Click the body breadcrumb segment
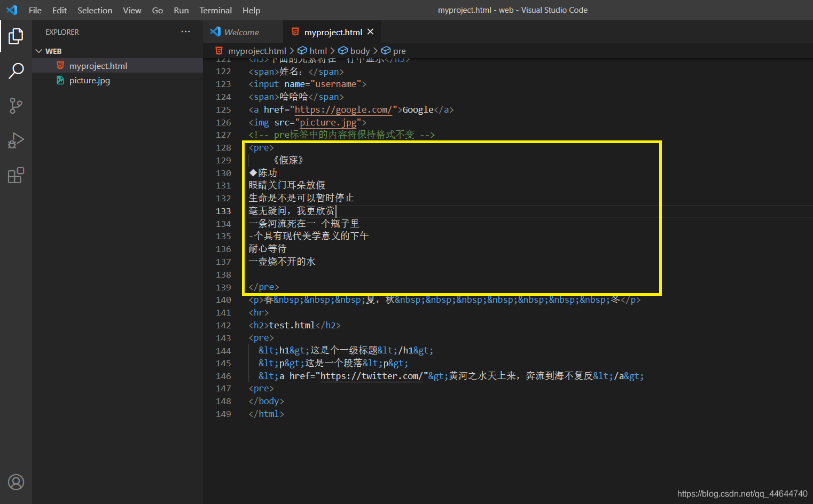The width and height of the screenshot is (813, 504). (359, 51)
